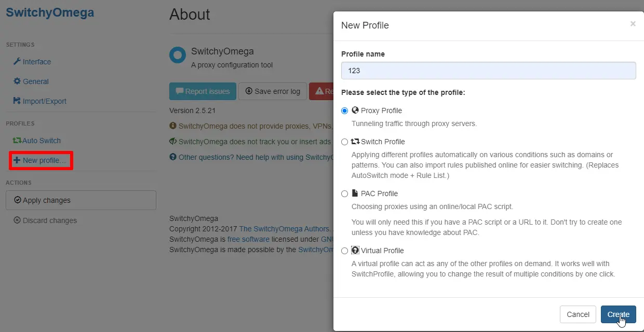Select the Proxy Profile radio button
Image resolution: width=644 pixels, height=332 pixels.
click(x=345, y=110)
